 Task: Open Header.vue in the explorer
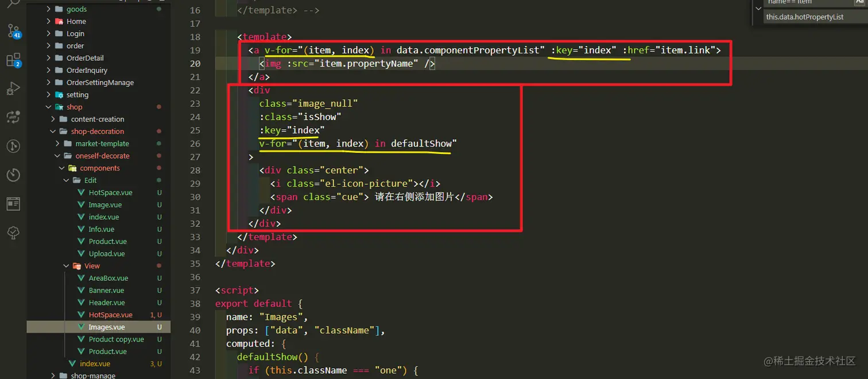(x=106, y=303)
